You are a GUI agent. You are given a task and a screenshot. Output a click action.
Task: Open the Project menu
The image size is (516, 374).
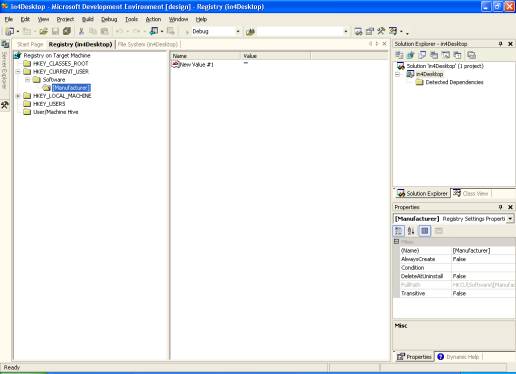coord(65,19)
